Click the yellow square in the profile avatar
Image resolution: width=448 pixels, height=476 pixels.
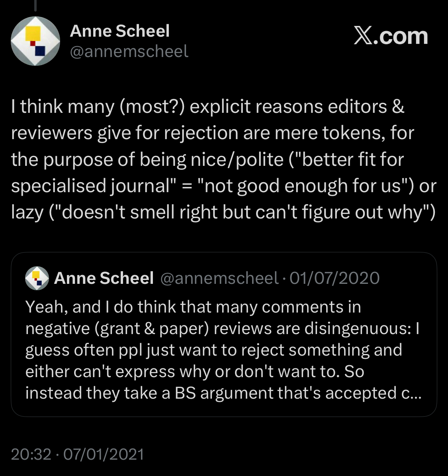tap(32, 33)
